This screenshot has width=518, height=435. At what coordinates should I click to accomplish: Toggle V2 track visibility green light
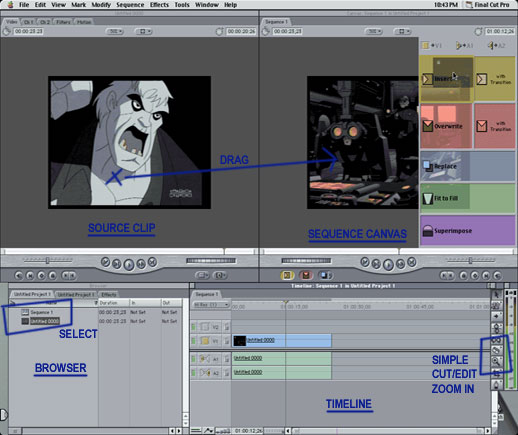click(194, 327)
